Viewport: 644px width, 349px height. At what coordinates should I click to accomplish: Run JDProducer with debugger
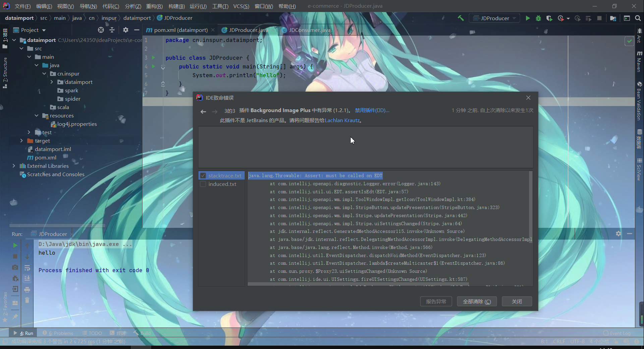click(x=539, y=18)
